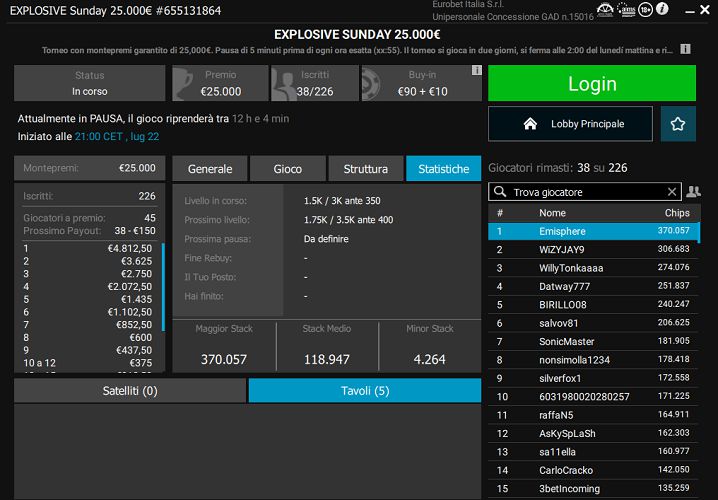
Task: Select player silverfox1
Action: [593, 378]
